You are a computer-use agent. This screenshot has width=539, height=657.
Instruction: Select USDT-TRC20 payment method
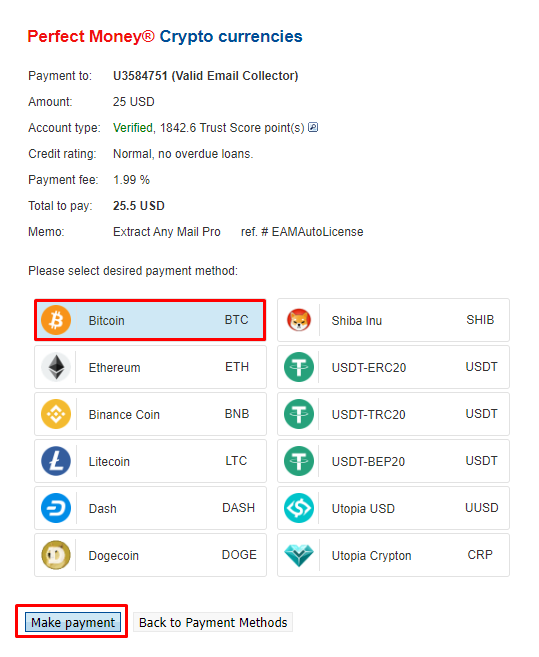click(393, 414)
